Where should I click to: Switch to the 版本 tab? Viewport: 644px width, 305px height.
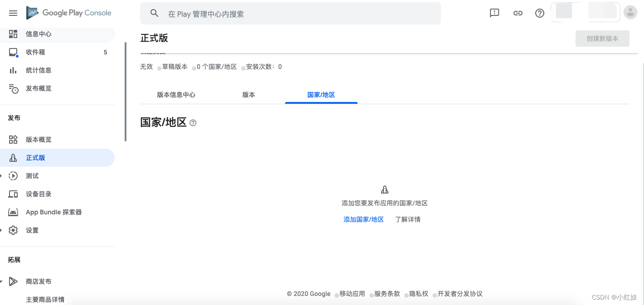click(248, 95)
